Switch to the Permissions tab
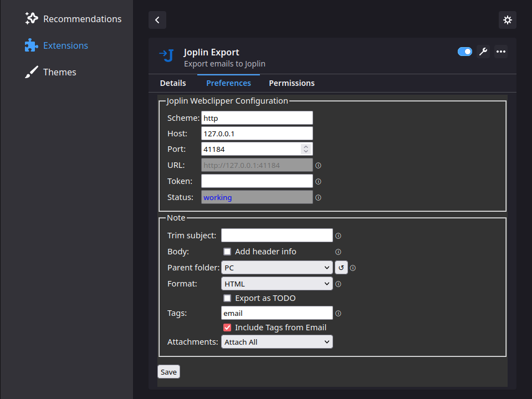 click(x=292, y=83)
